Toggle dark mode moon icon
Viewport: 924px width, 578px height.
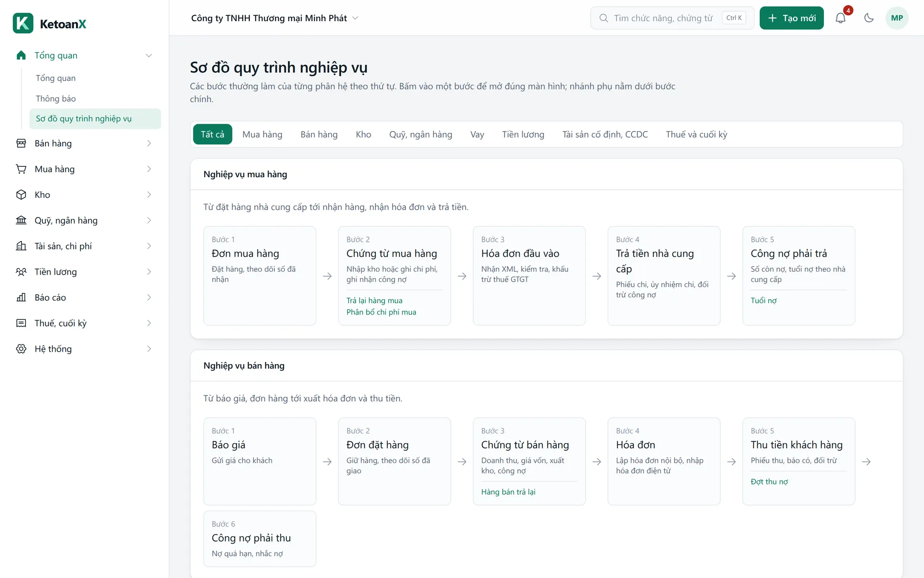click(x=869, y=18)
